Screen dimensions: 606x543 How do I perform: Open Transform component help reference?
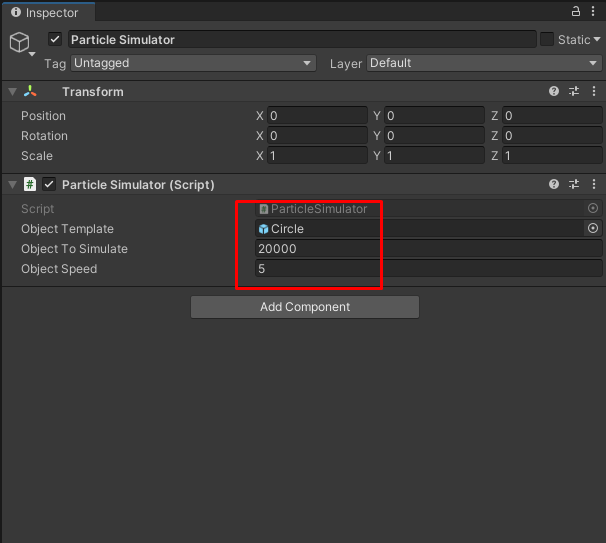[554, 91]
